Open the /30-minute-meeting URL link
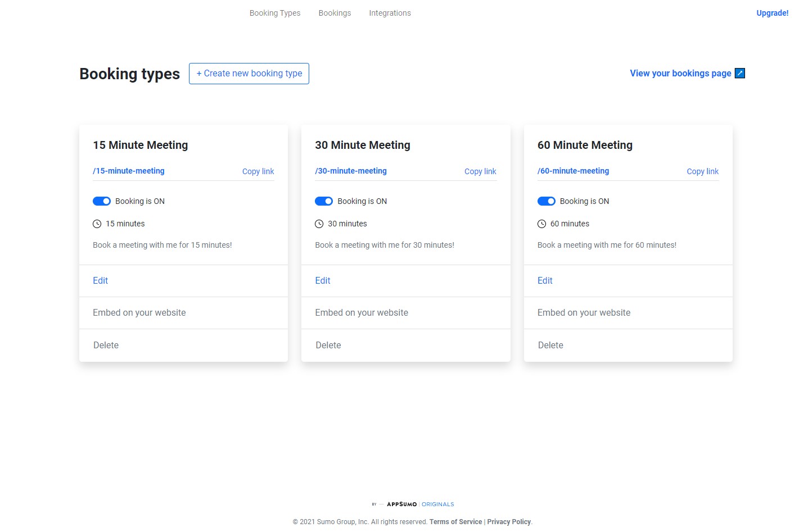The image size is (799, 532). tap(351, 171)
